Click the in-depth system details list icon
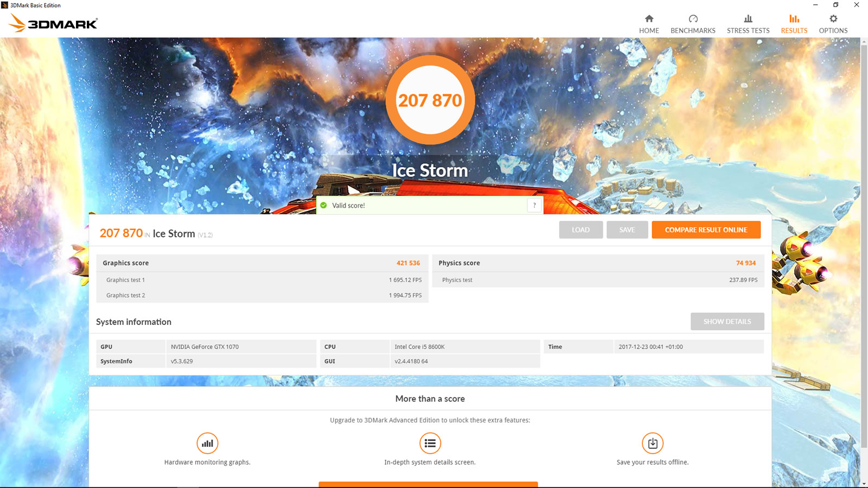This screenshot has height=488, width=868. tap(430, 444)
